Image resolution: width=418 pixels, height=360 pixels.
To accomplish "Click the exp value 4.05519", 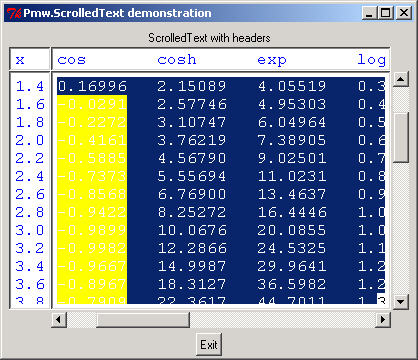I will coord(292,86).
